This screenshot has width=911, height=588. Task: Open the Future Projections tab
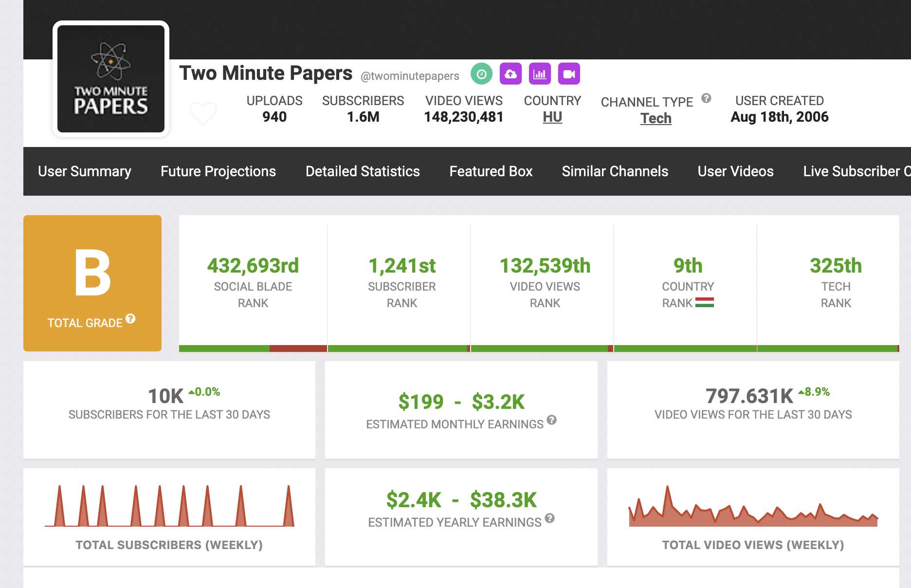219,171
